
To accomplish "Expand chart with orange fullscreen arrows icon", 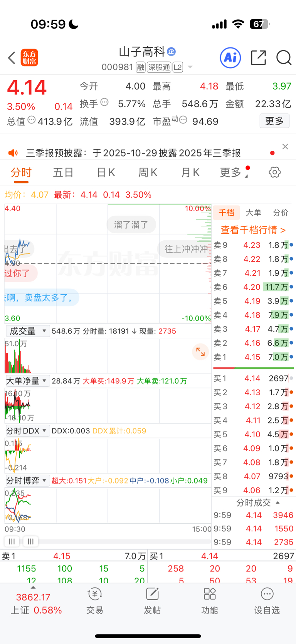I will coord(200,352).
